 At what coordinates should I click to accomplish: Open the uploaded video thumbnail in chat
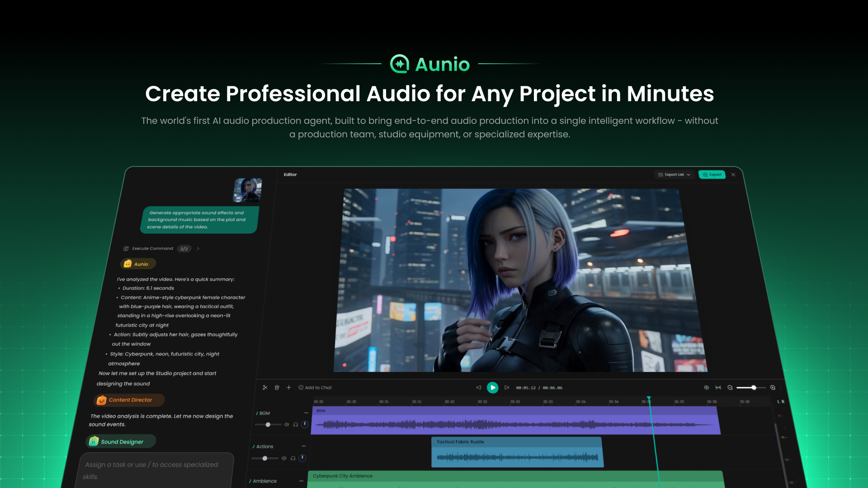coord(247,190)
